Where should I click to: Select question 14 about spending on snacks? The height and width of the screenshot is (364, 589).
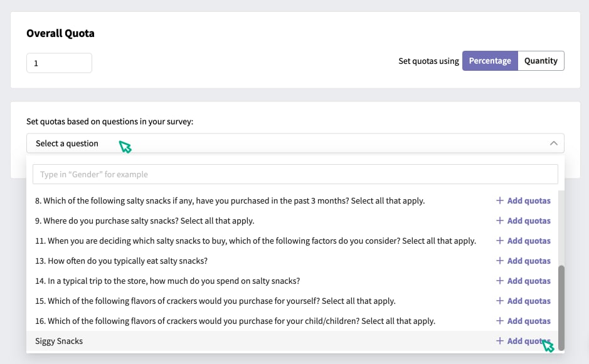[167, 281]
